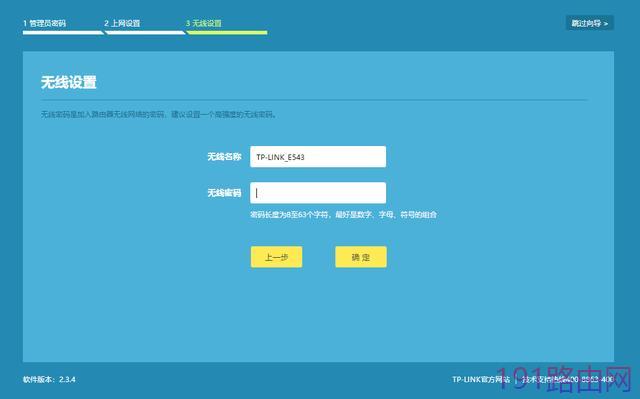This screenshot has width=640, height=399.
Task: Click the password length hint text
Action: click(x=343, y=215)
